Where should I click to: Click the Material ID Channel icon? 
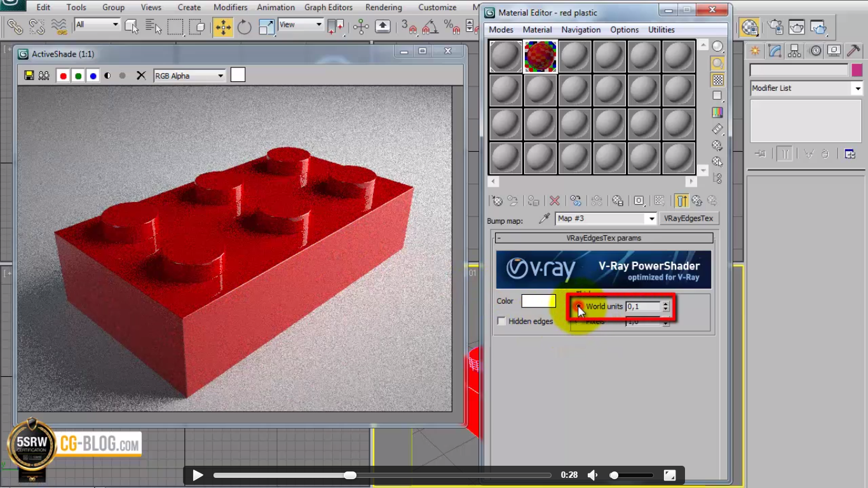coord(639,201)
